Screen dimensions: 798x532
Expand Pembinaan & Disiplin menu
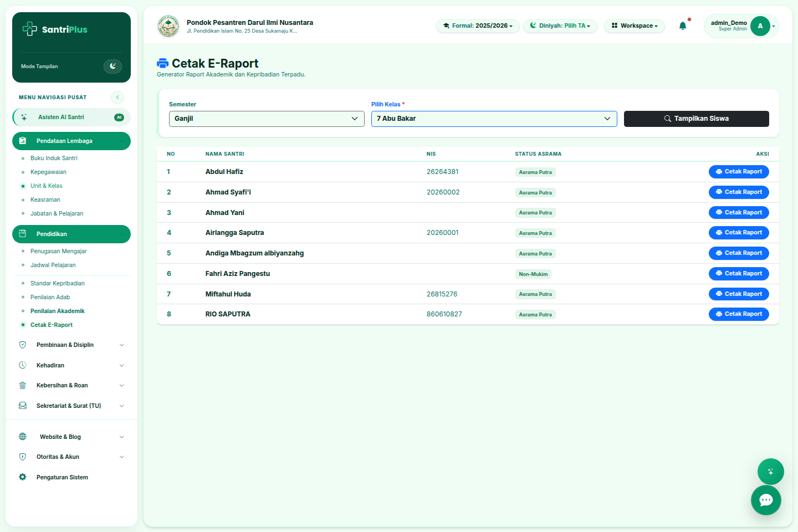point(71,345)
